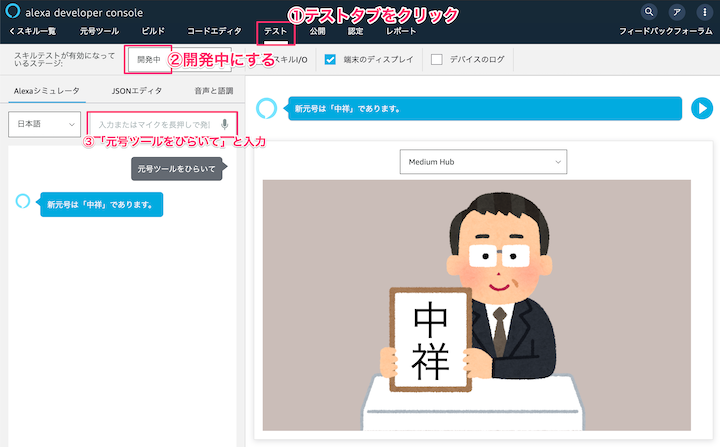Viewport: 720px width, 447px height.
Task: Open the 元号ツール skill tab
Action: click(x=99, y=31)
